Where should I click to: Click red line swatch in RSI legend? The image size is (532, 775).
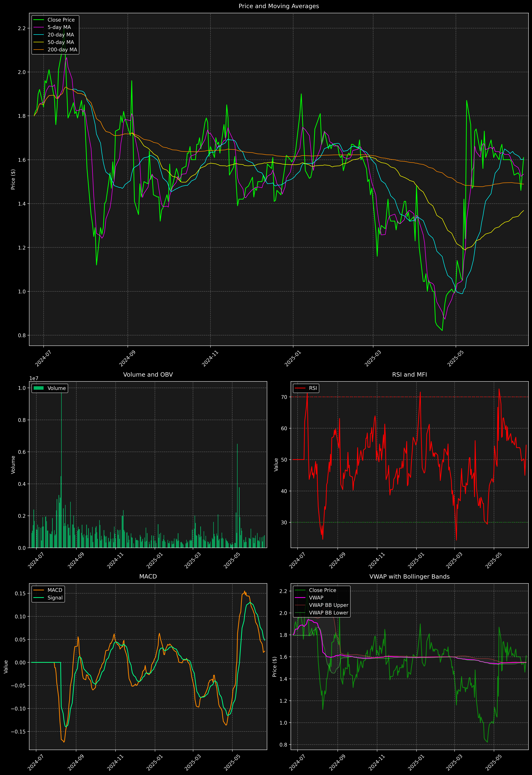[x=300, y=388]
